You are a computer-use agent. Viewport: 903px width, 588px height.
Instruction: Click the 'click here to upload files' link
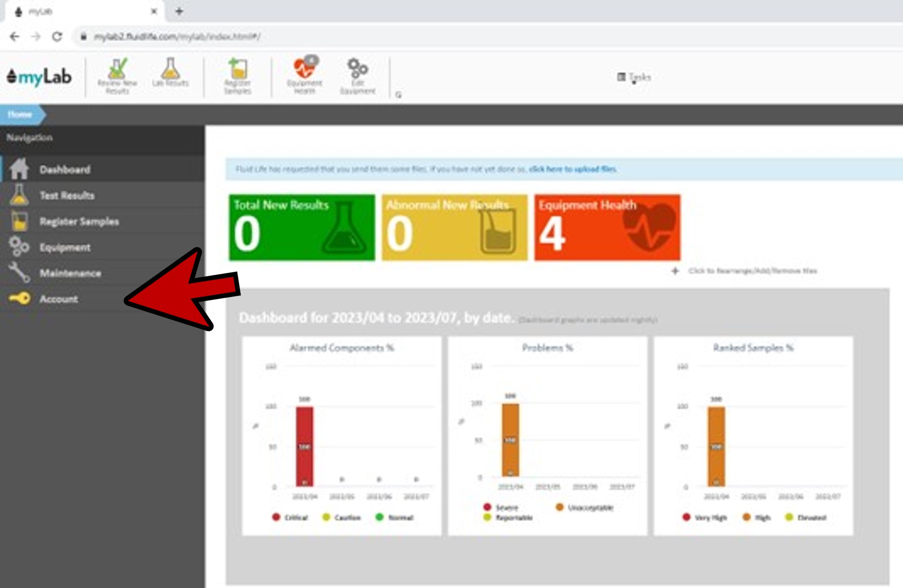[x=572, y=169]
